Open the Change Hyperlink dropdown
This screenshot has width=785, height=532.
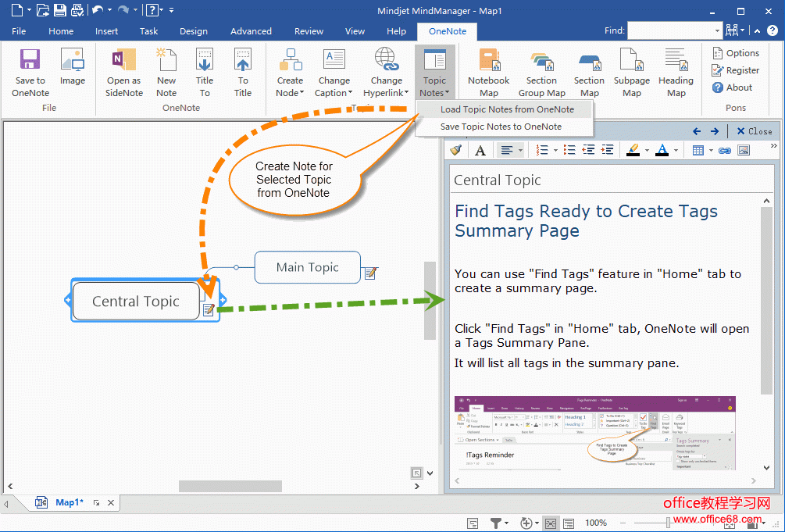pyautogui.click(x=386, y=87)
